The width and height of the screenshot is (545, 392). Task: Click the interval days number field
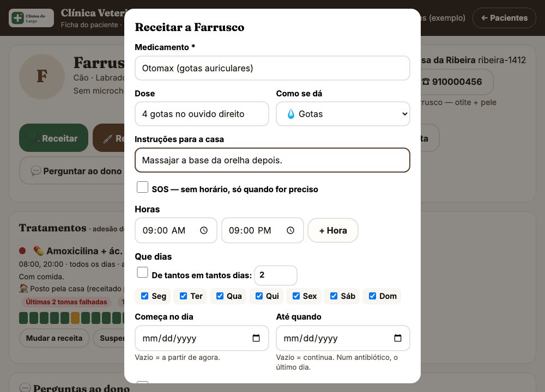pyautogui.click(x=276, y=275)
